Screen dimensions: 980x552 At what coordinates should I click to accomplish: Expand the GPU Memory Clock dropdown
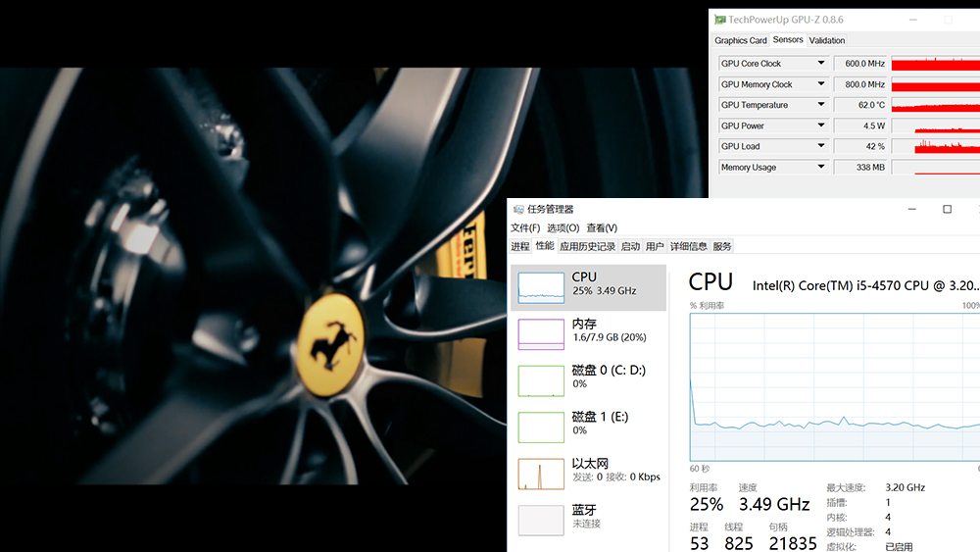tap(821, 84)
